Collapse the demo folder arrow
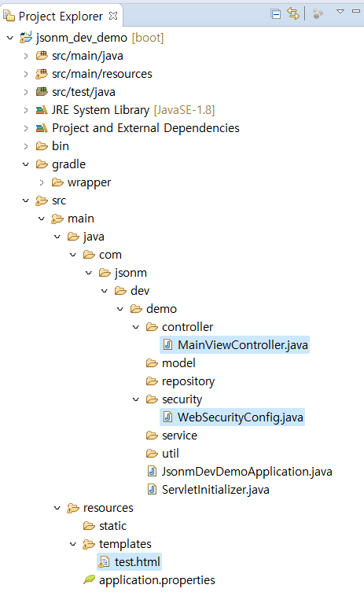364x592 pixels. 120,309
